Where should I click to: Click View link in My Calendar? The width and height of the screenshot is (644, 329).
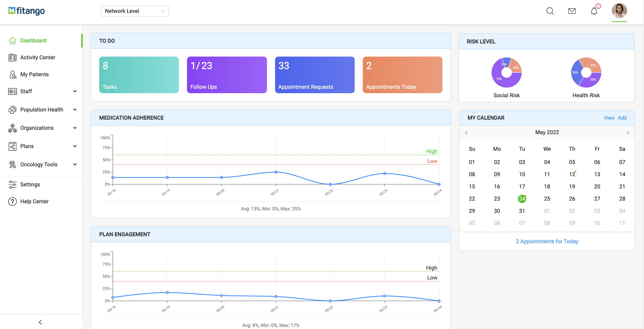click(x=609, y=118)
